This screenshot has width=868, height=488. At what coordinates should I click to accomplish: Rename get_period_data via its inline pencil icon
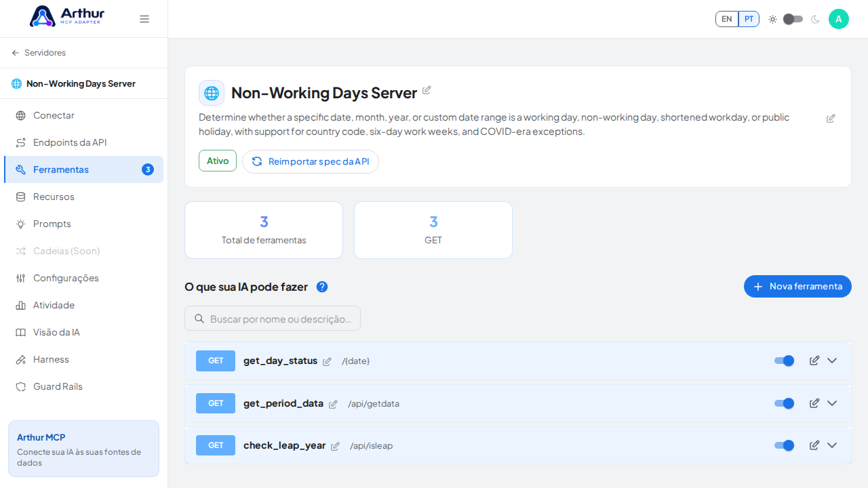click(333, 404)
